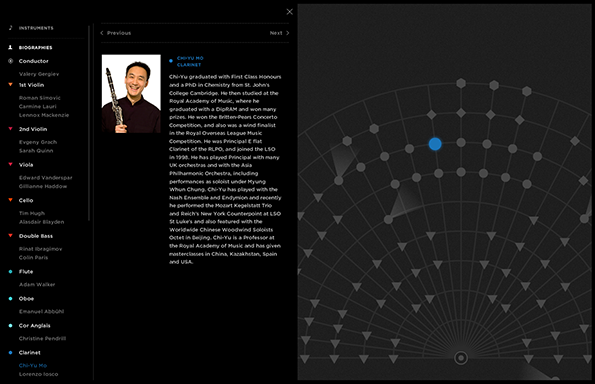
Task: Select the Conductor category
Action: [34, 61]
